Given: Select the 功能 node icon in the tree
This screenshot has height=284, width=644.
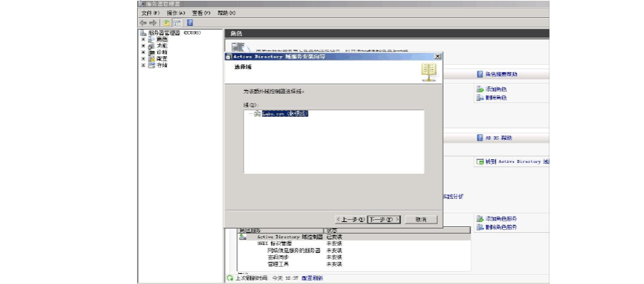Looking at the screenshot, I should pyautogui.click(x=151, y=46).
